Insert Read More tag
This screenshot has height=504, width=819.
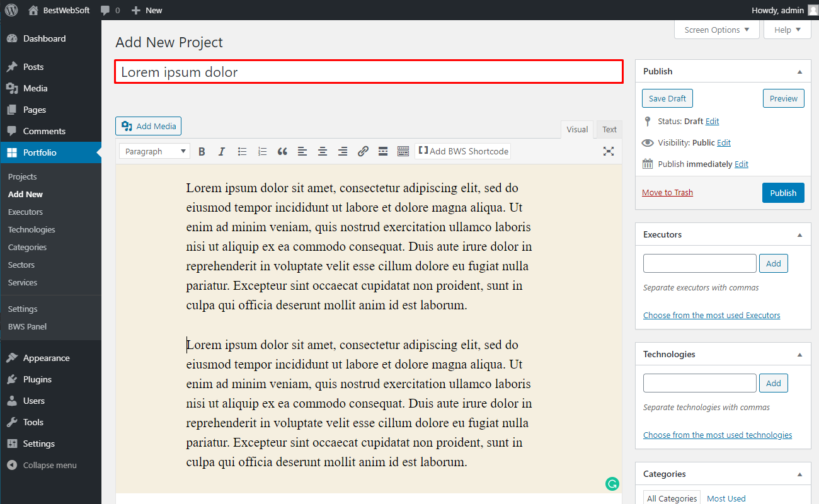[x=383, y=151]
